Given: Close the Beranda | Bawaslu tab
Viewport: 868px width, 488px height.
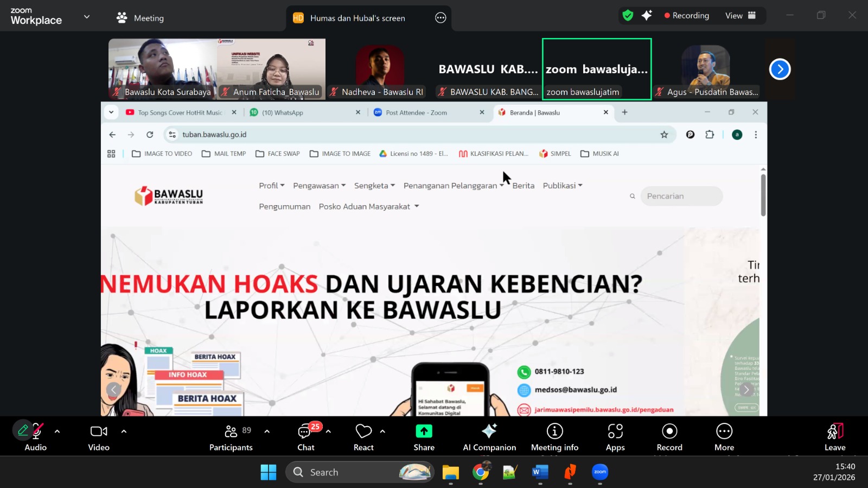Looking at the screenshot, I should click(x=606, y=112).
